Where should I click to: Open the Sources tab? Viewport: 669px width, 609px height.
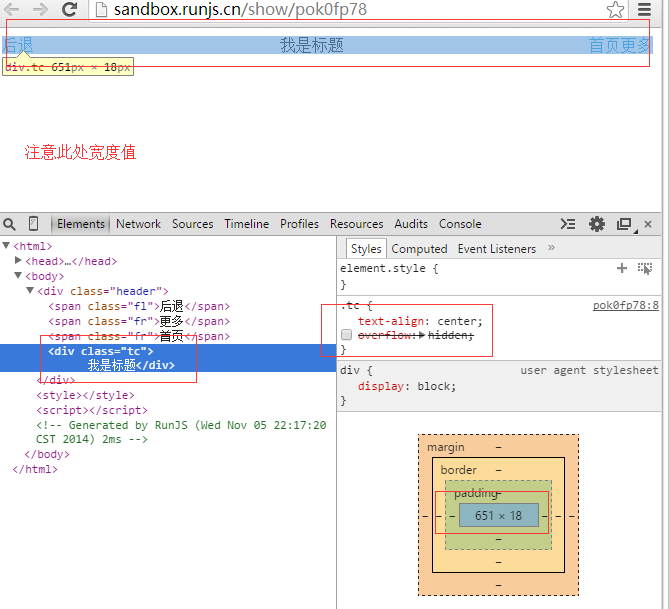click(192, 224)
